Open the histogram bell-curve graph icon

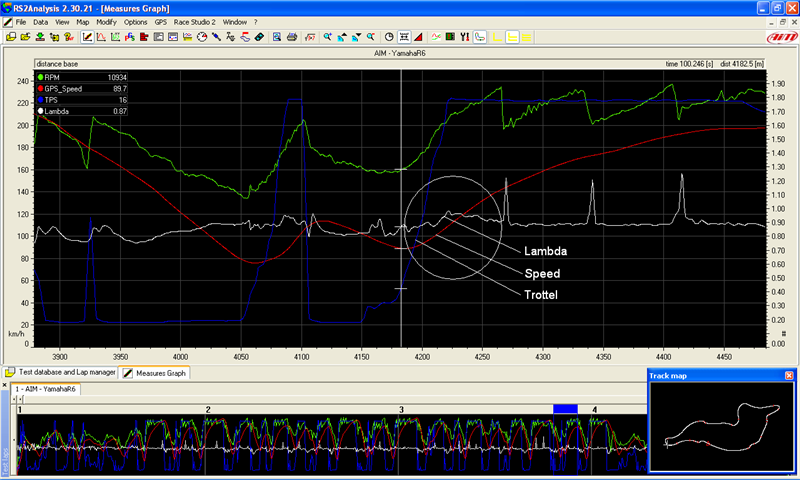click(101, 37)
